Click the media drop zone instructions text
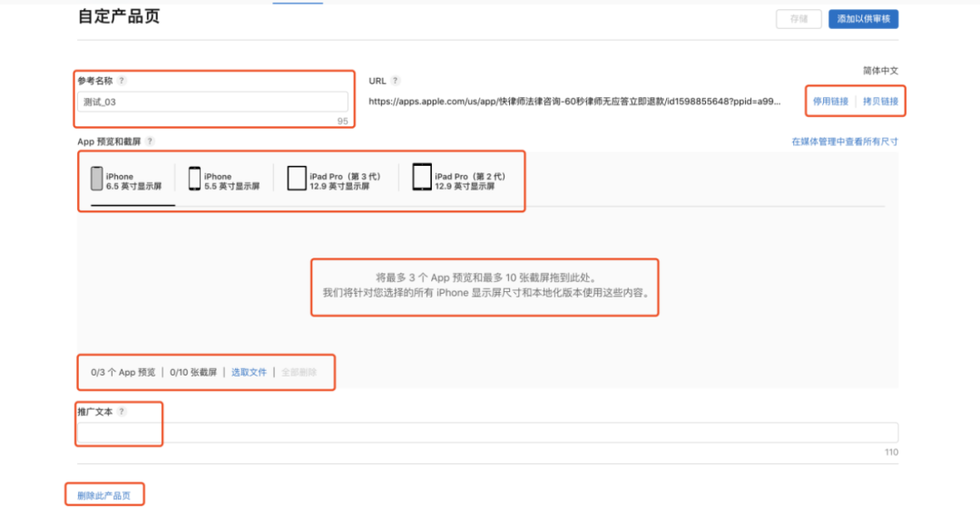The width and height of the screenshot is (980, 507). [485, 285]
